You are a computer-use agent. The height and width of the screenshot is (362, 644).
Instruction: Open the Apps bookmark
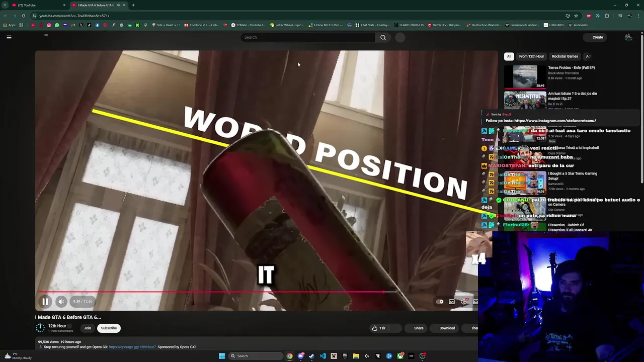point(9,25)
